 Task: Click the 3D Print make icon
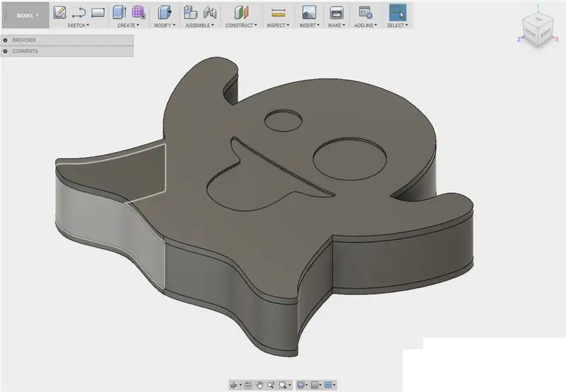pos(337,13)
